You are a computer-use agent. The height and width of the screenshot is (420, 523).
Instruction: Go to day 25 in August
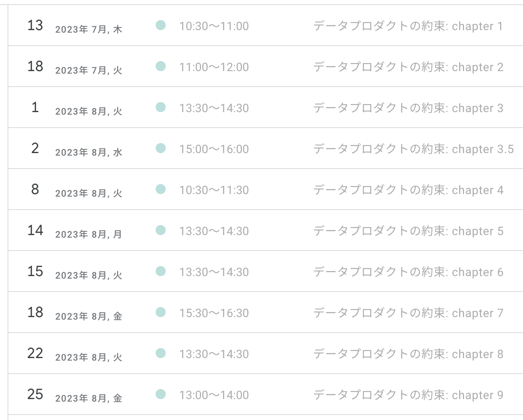pyautogui.click(x=35, y=394)
